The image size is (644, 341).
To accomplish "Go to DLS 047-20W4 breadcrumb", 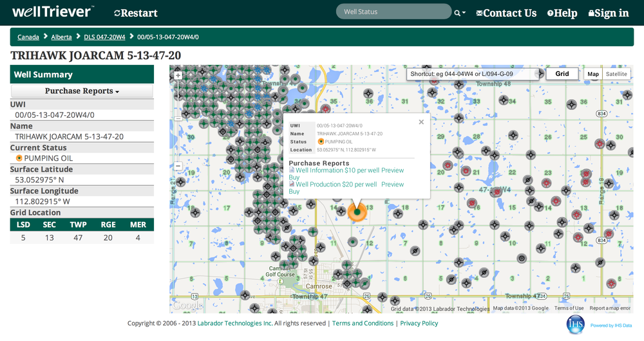I will [104, 37].
